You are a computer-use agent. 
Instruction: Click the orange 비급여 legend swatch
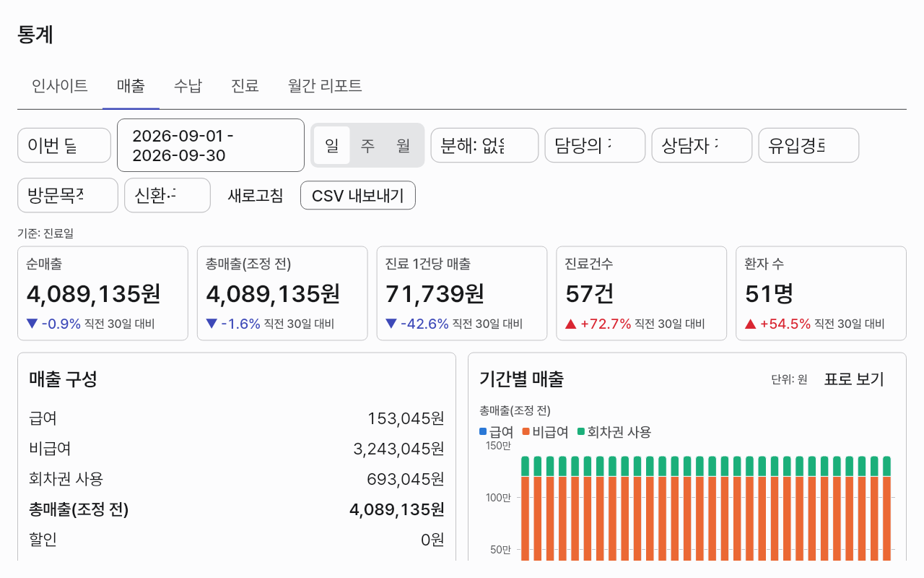click(526, 432)
